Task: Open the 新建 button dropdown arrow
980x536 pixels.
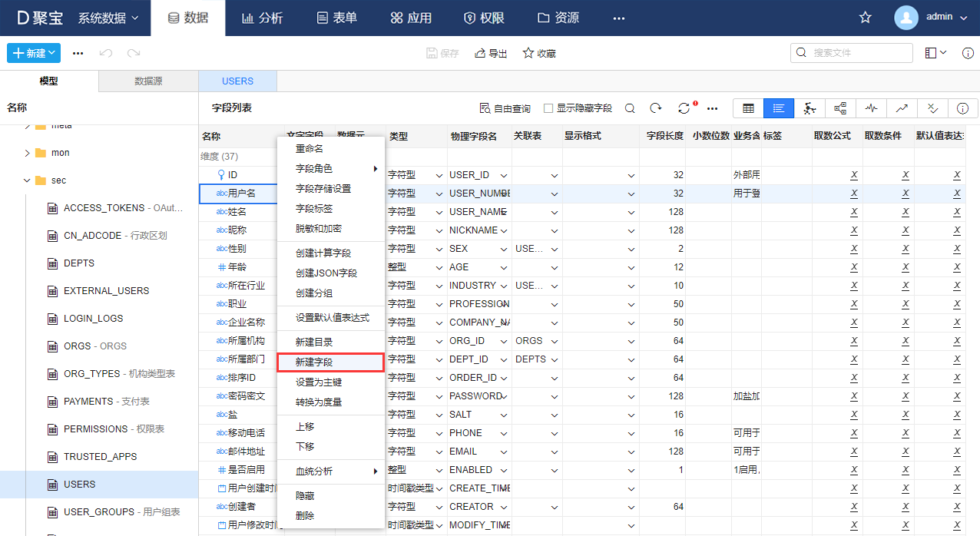Action: [x=51, y=53]
